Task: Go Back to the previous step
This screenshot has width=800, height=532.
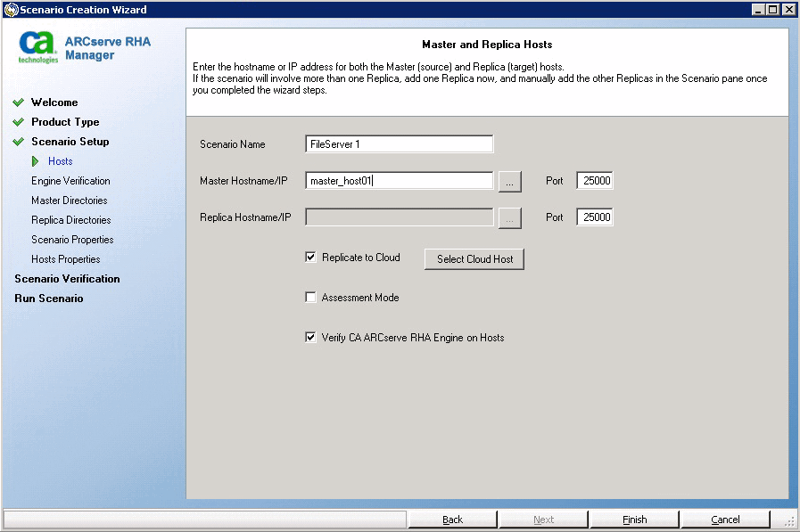Action: pyautogui.click(x=452, y=519)
